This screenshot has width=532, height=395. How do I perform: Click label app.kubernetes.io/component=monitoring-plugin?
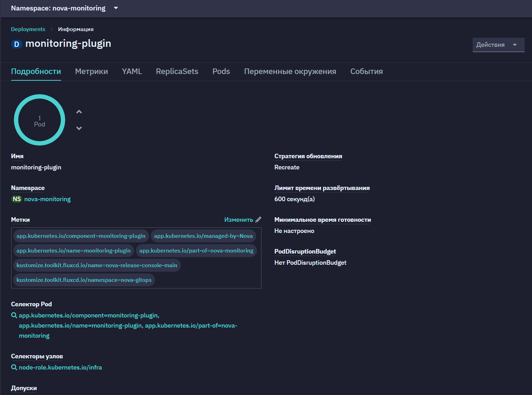pyautogui.click(x=81, y=236)
